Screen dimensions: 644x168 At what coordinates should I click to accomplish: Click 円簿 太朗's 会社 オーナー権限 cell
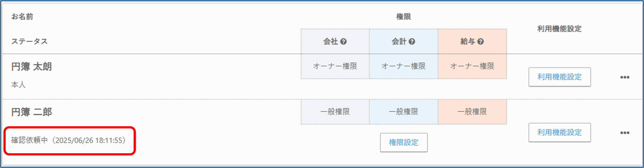pos(335,66)
